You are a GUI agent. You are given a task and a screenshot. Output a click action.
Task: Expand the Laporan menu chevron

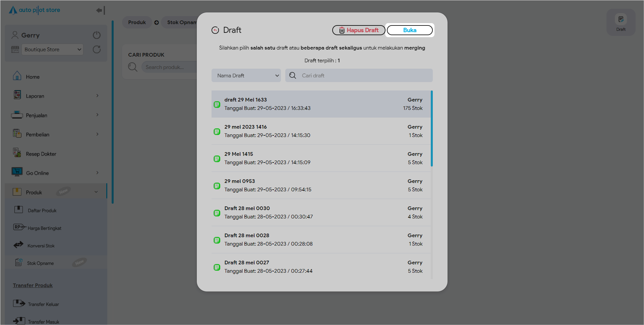98,96
